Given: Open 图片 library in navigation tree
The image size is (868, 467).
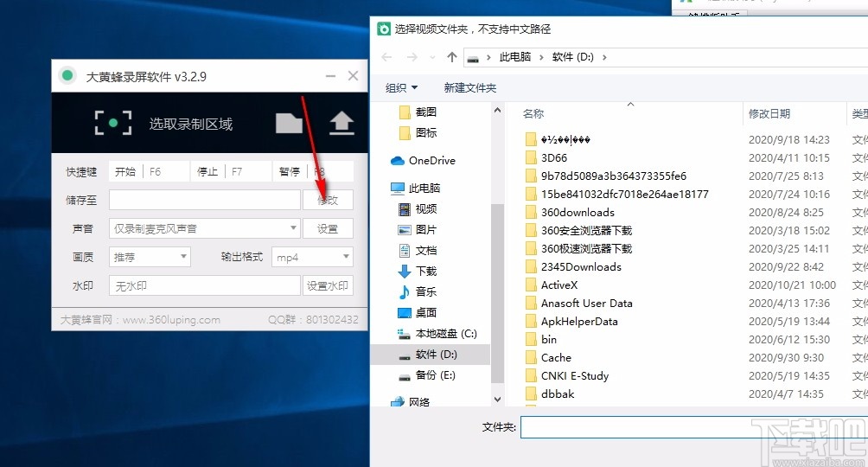Looking at the screenshot, I should (x=418, y=229).
